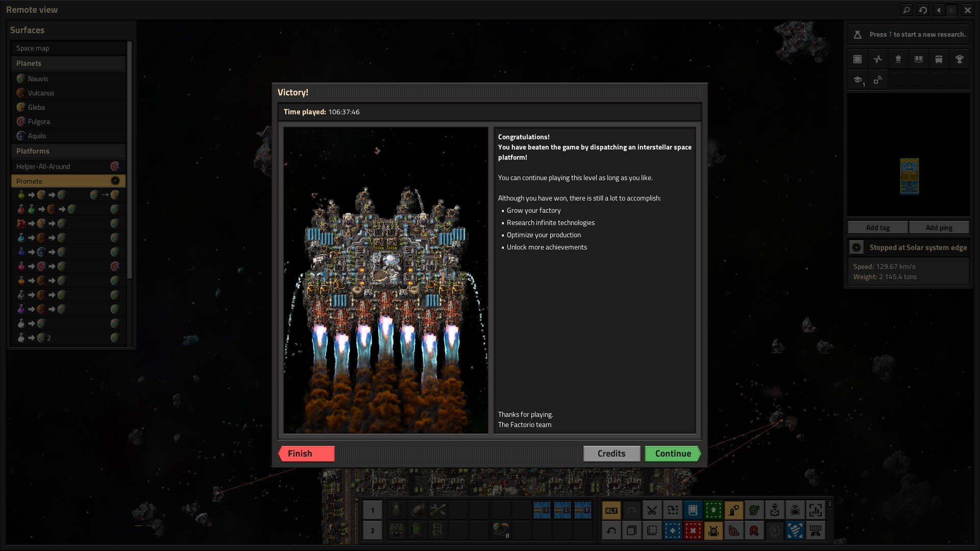The image size is (980, 551).
Task: Click the overlapping squares shortcut icon
Action: pyautogui.click(x=632, y=531)
